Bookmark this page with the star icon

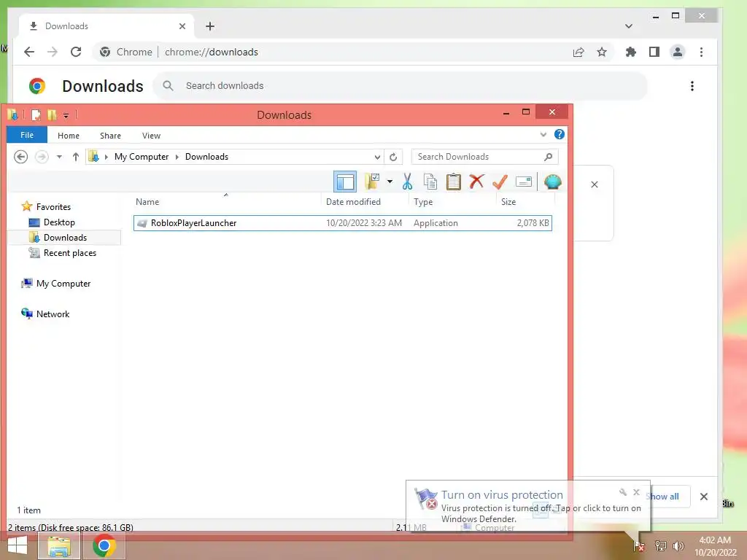pyautogui.click(x=602, y=52)
